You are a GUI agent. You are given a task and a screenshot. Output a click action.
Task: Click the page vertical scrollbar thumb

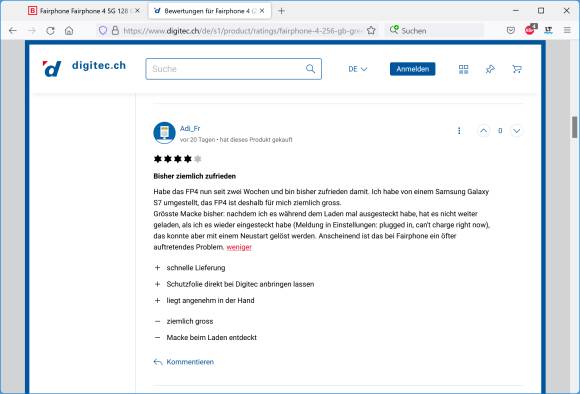[574, 127]
